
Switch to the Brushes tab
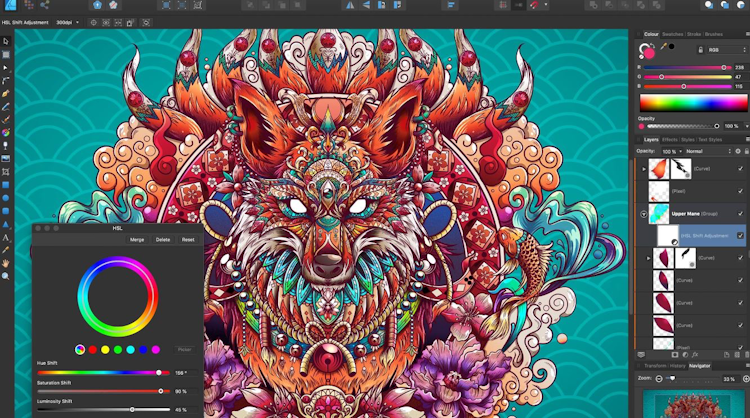(714, 34)
